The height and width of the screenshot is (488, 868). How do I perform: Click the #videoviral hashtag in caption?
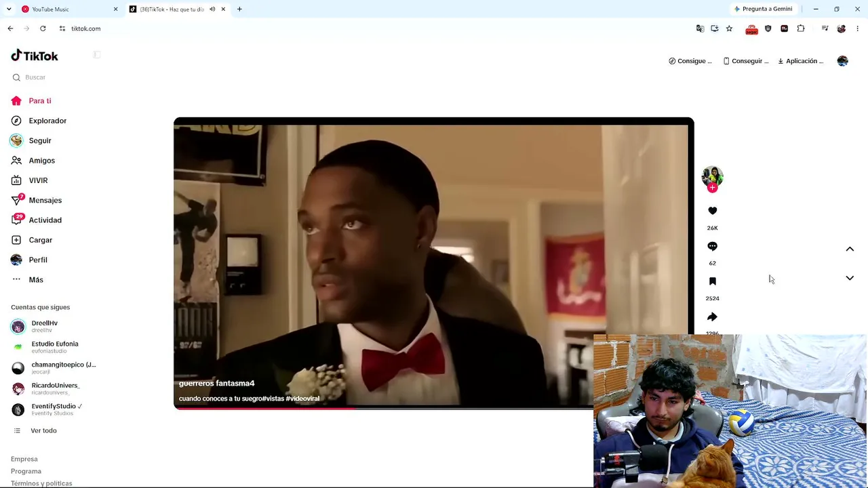tap(302, 399)
